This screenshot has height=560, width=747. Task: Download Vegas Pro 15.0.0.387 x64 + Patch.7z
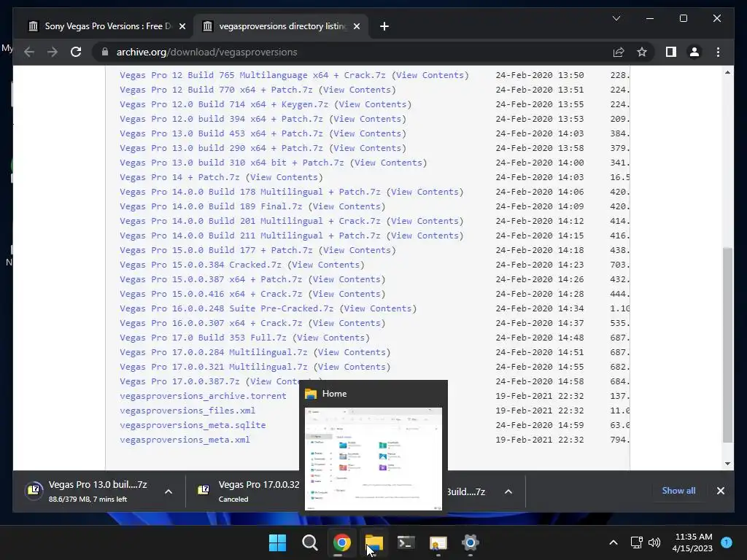pyautogui.click(x=211, y=279)
